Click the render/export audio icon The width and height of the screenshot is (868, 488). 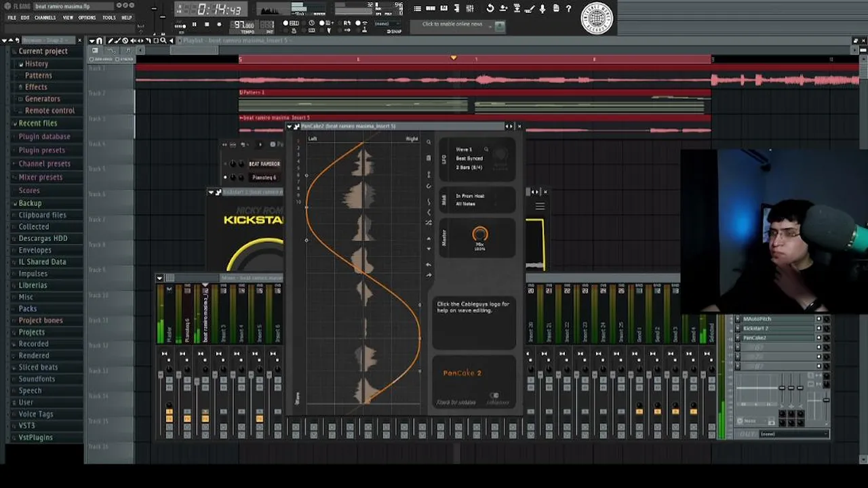pyautogui.click(x=517, y=8)
